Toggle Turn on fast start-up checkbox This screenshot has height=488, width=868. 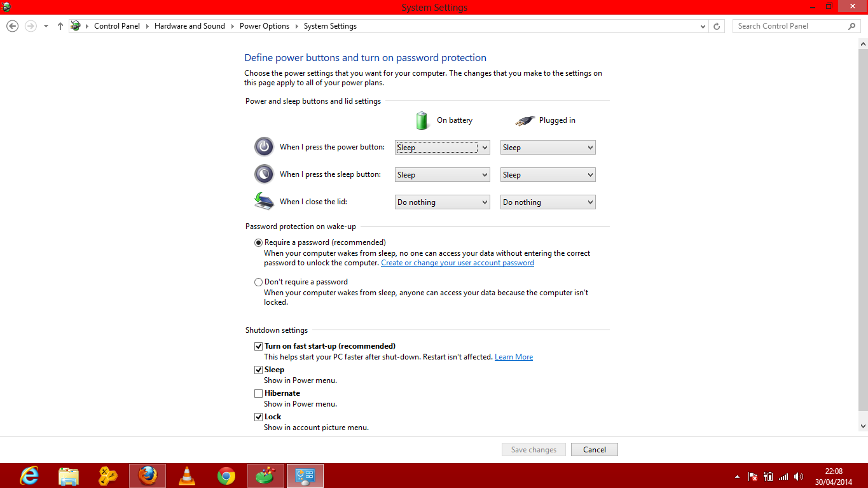click(258, 346)
